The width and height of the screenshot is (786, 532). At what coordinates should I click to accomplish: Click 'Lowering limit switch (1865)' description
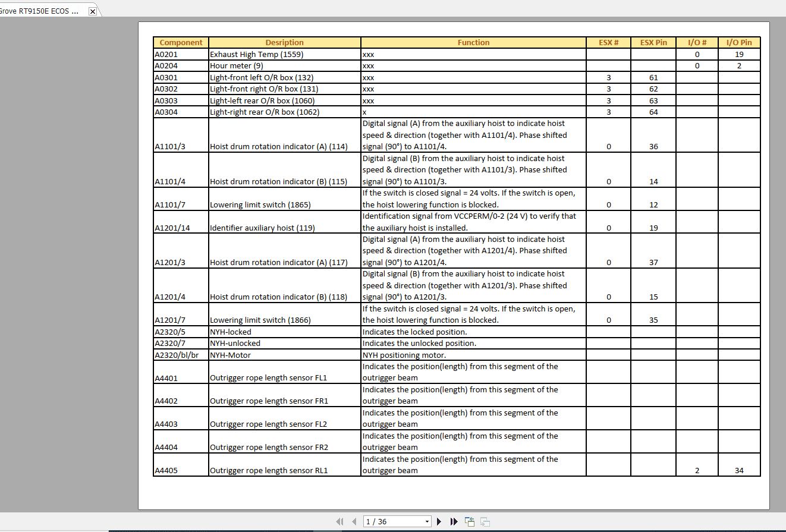coord(260,205)
